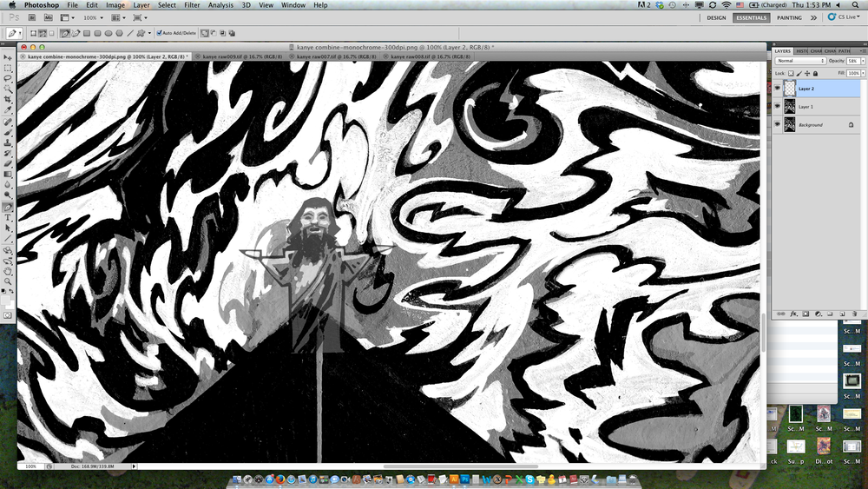Select the Dodge tool
Viewport: 868px width, 489px height.
pyautogui.click(x=8, y=195)
